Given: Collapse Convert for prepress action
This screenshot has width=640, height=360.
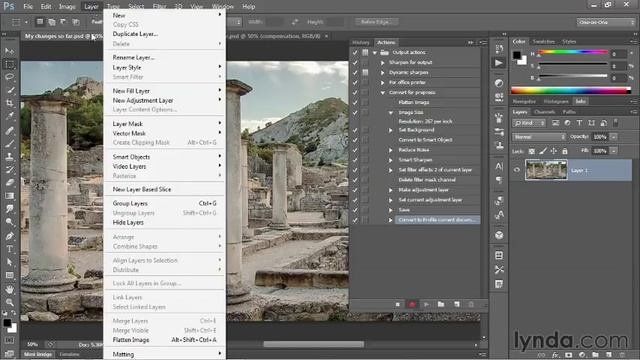Looking at the screenshot, I should click(382, 93).
